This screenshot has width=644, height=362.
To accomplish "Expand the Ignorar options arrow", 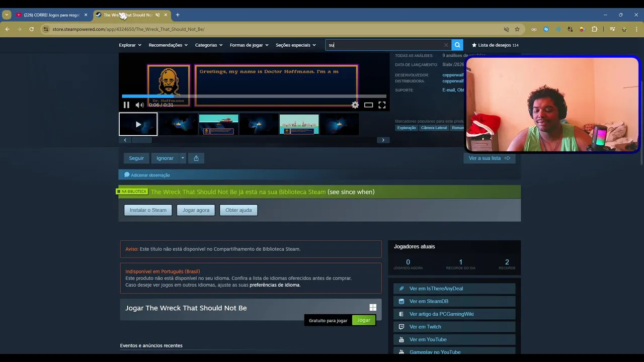I will point(183,158).
